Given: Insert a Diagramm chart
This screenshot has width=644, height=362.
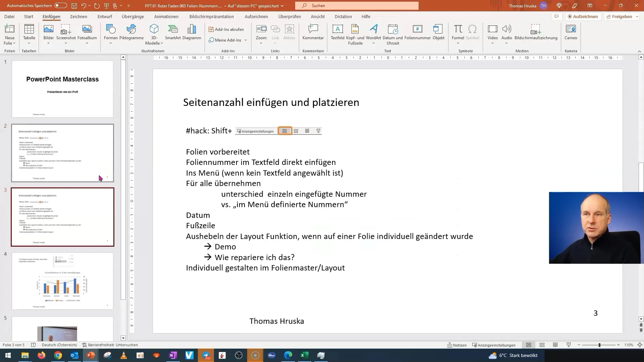Looking at the screenshot, I should coord(192,32).
